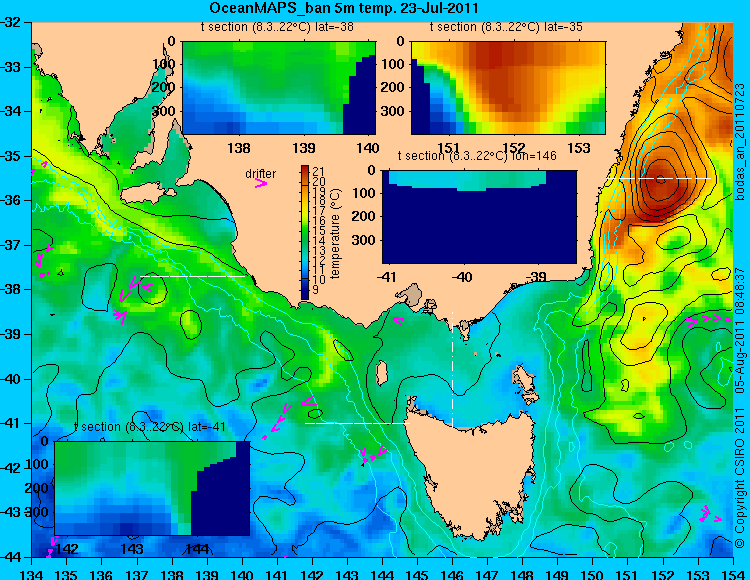
Task: Click the 't section (8.3..22°C) lat=-38' heading
Action: (277, 27)
